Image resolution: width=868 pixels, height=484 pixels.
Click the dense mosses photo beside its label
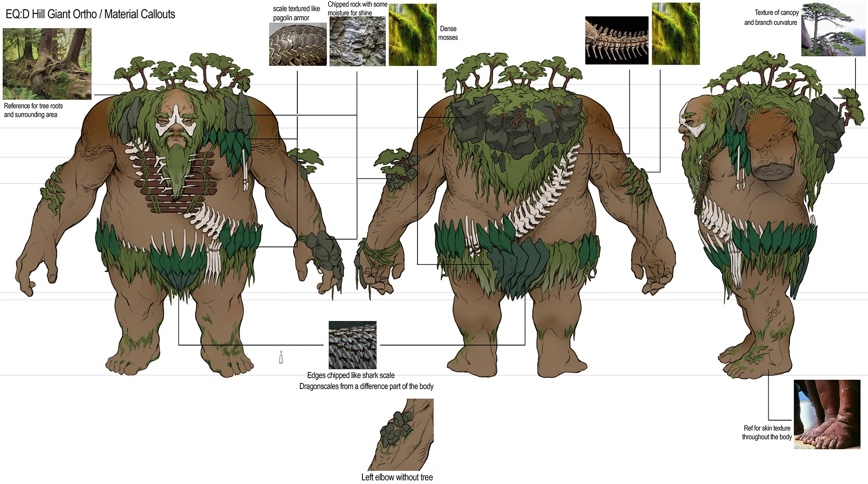(x=412, y=35)
